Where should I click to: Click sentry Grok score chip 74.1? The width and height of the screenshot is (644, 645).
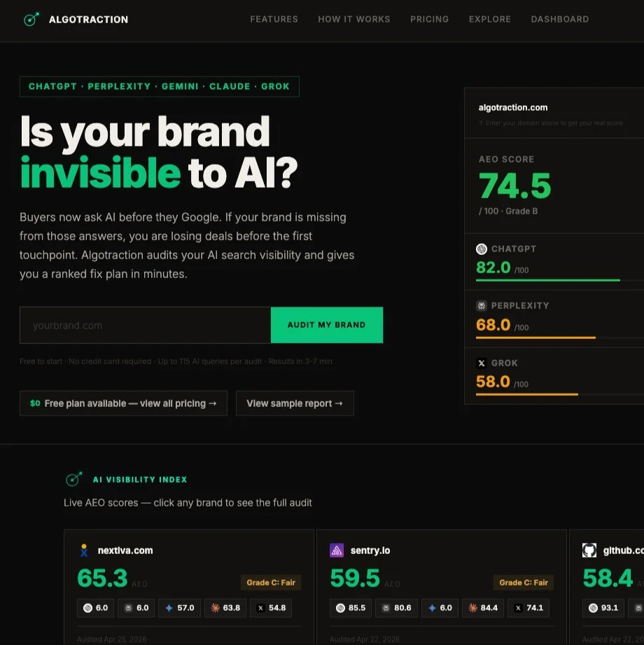(528, 608)
